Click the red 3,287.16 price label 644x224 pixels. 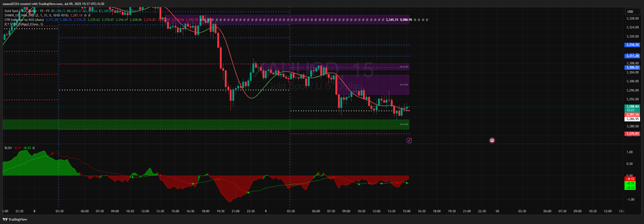[x=632, y=115]
